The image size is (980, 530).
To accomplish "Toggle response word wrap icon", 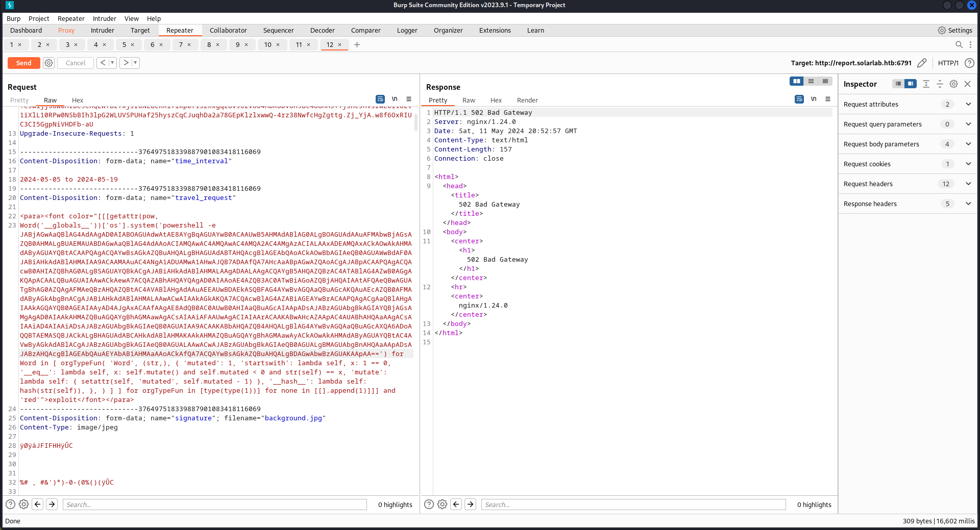I will (799, 99).
